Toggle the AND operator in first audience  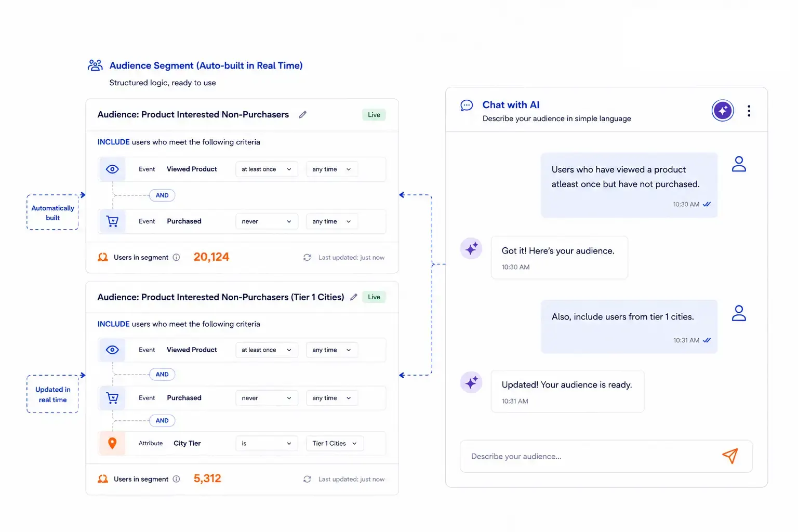(x=162, y=195)
